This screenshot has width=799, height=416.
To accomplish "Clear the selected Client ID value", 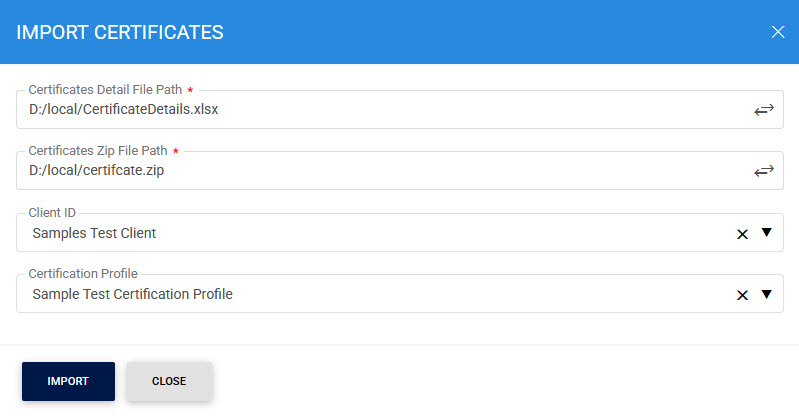I will click(x=742, y=234).
